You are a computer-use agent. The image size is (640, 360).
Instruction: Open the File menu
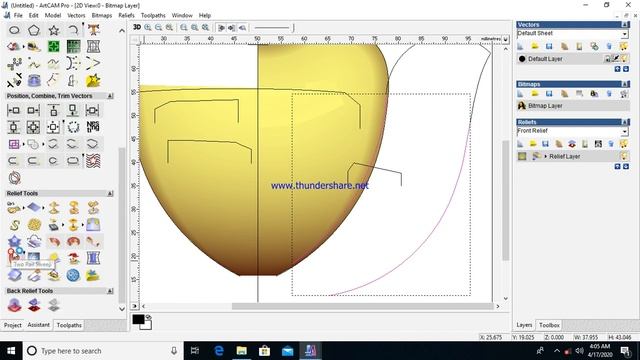coord(18,15)
